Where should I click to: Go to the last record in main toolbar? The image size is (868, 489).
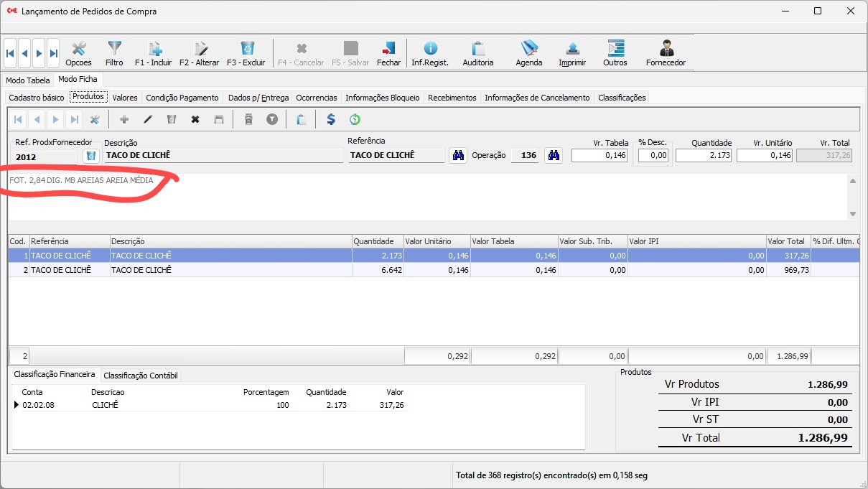[53, 54]
